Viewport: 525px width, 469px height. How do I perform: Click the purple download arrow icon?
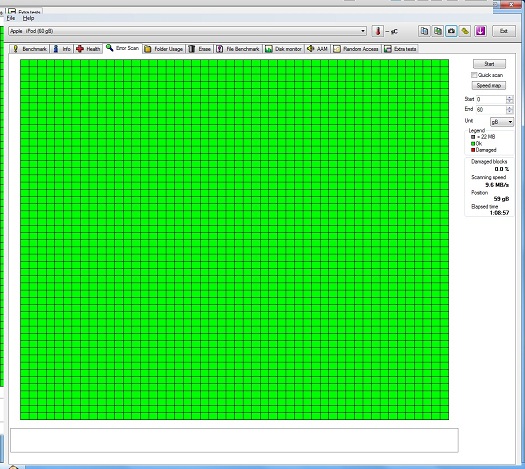point(480,31)
